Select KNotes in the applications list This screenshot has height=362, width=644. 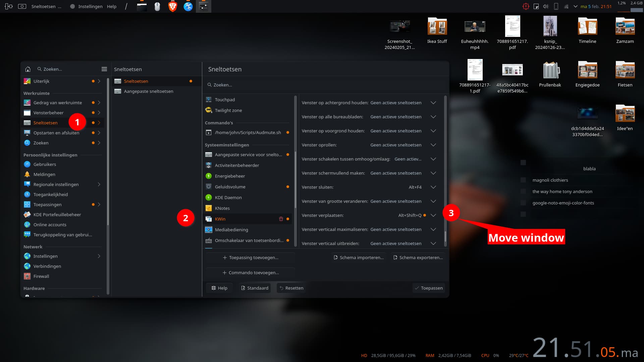click(222, 208)
